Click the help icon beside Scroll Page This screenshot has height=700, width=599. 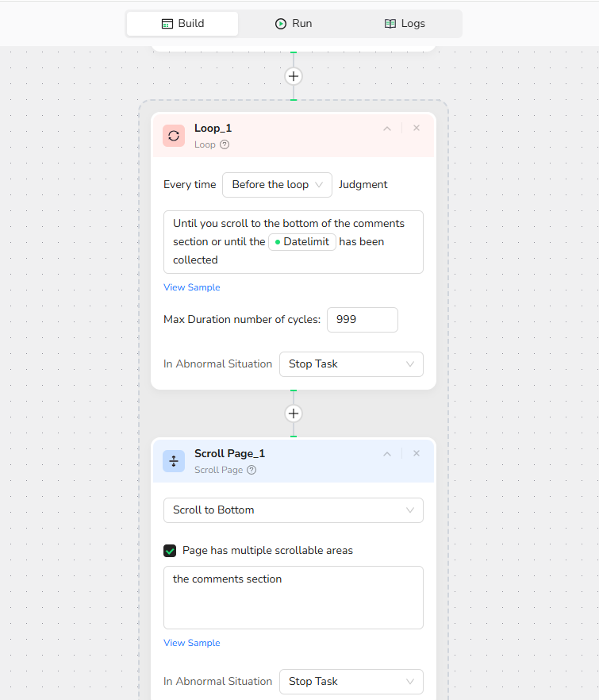(x=252, y=470)
